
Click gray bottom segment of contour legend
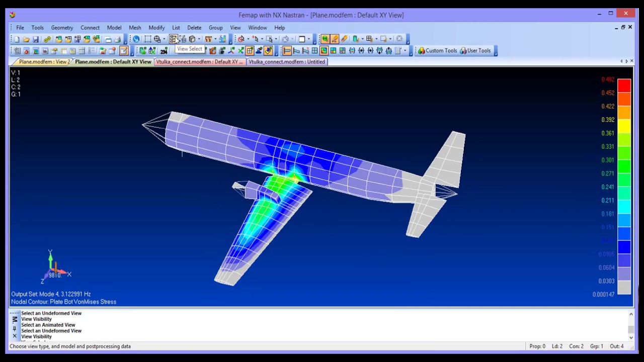click(624, 288)
